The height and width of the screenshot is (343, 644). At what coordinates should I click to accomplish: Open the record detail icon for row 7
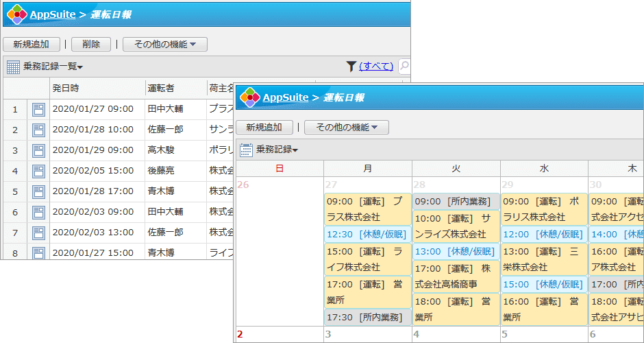click(x=38, y=233)
